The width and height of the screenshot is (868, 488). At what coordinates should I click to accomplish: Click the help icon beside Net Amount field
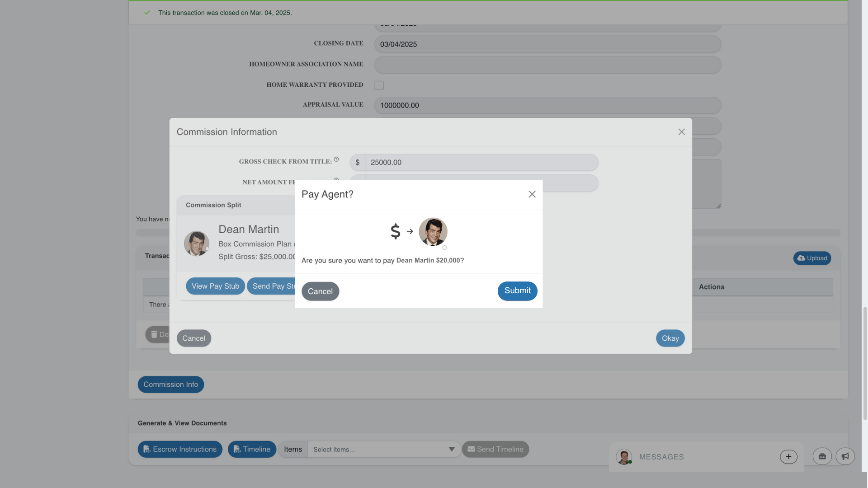point(336,180)
